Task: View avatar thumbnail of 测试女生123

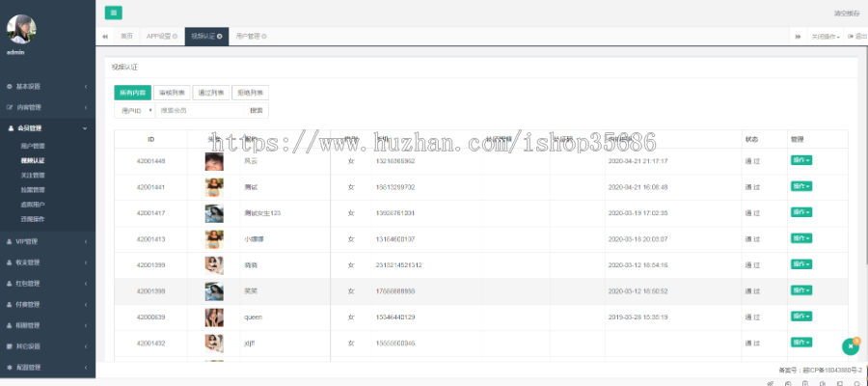Action: point(214,214)
